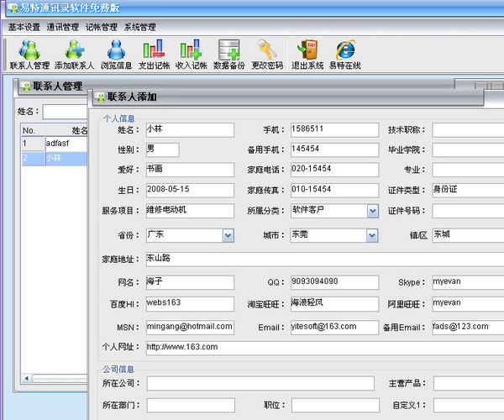Expand the 省份 dropdown arrow
Screen dimensions: 504x420
point(228,235)
